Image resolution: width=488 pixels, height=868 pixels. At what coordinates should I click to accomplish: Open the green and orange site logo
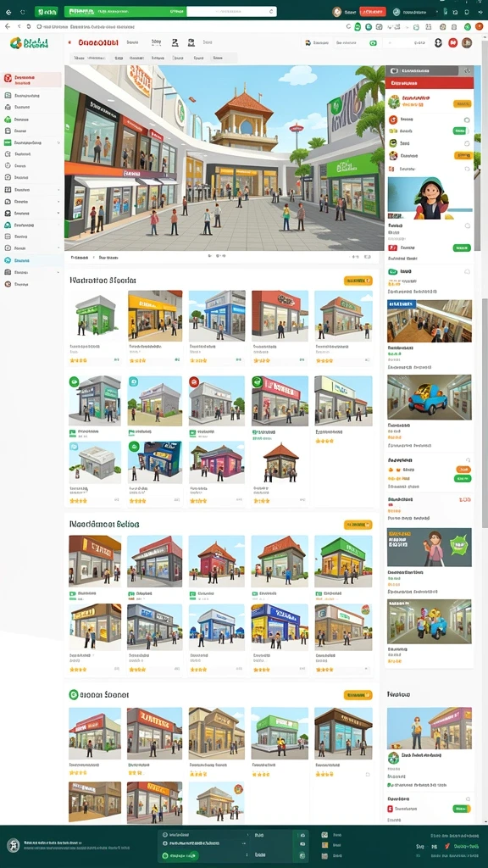click(30, 42)
